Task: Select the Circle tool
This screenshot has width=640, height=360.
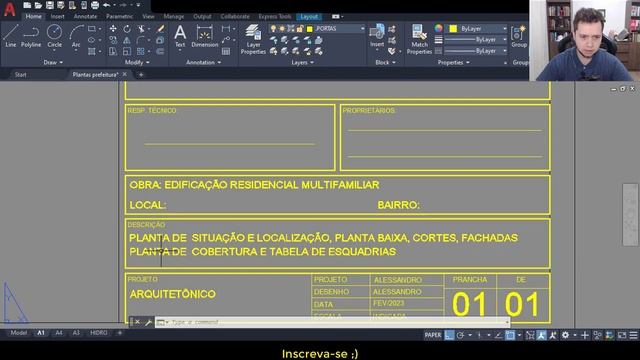Action: pos(54,36)
